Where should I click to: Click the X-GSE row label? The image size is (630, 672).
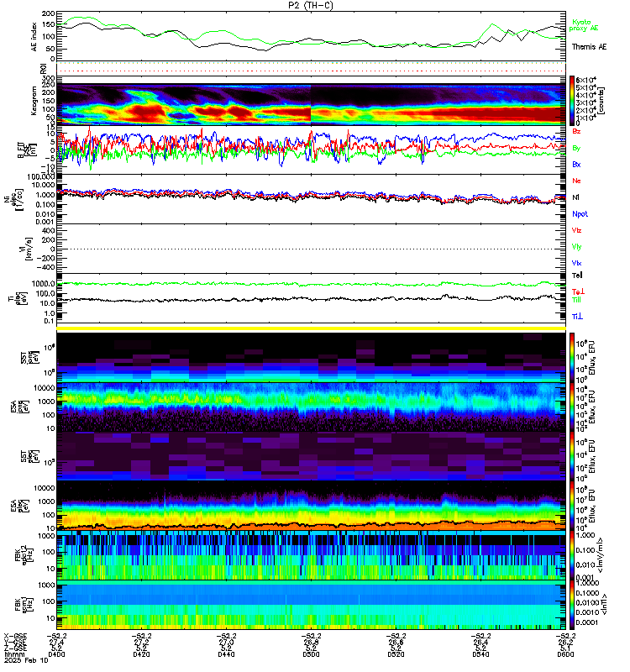click(15, 636)
